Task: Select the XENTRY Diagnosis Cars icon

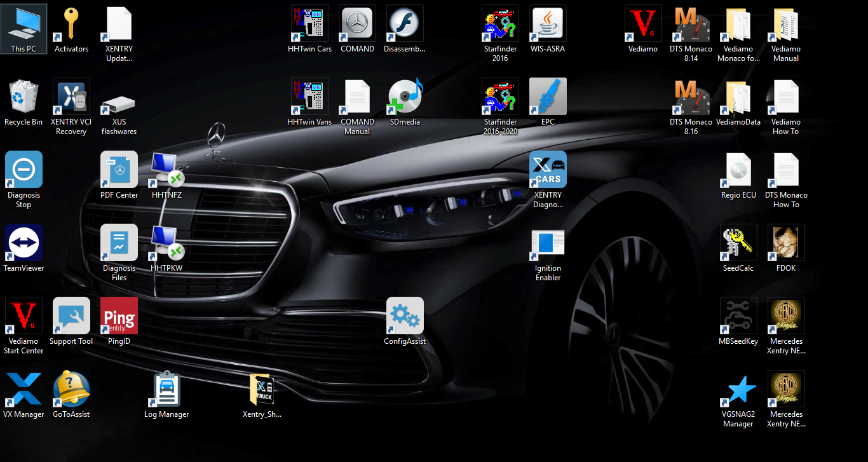Action: click(x=548, y=170)
